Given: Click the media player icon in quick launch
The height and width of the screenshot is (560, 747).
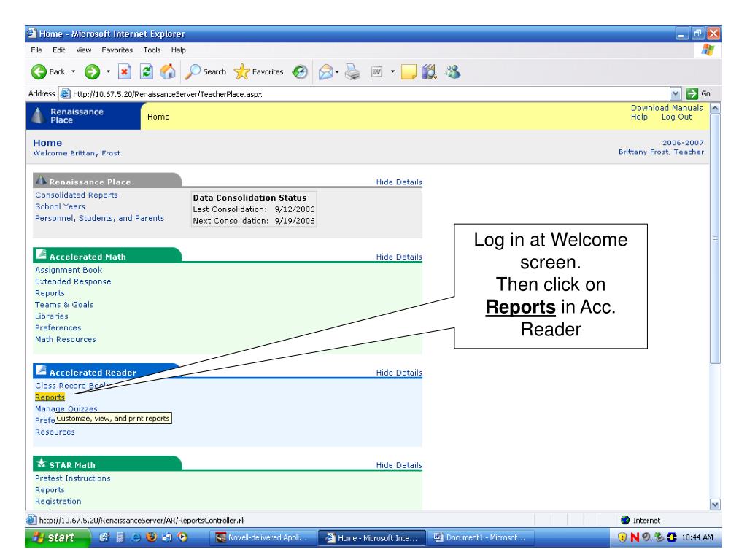Looking at the screenshot, I should (182, 537).
